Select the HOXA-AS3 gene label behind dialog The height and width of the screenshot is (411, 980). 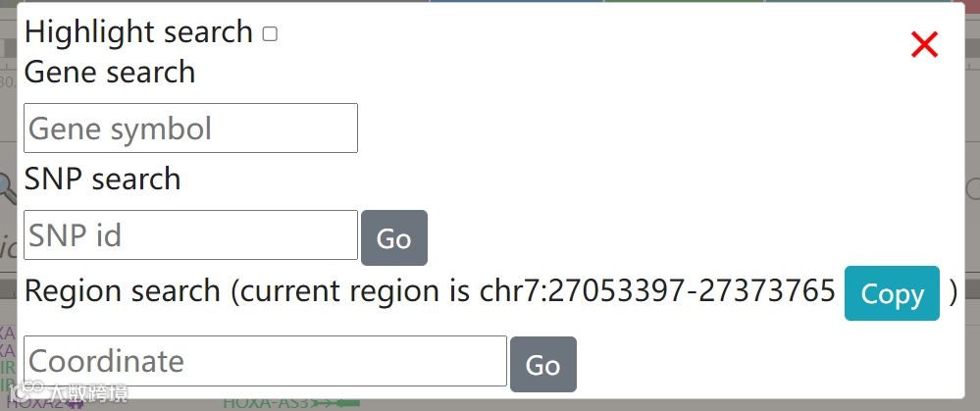tap(266, 403)
